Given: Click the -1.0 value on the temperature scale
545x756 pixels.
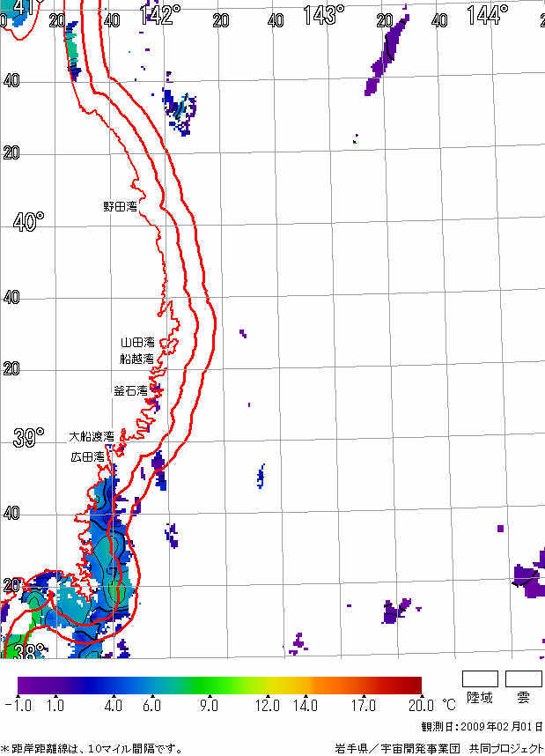Looking at the screenshot, I should pos(18,706).
